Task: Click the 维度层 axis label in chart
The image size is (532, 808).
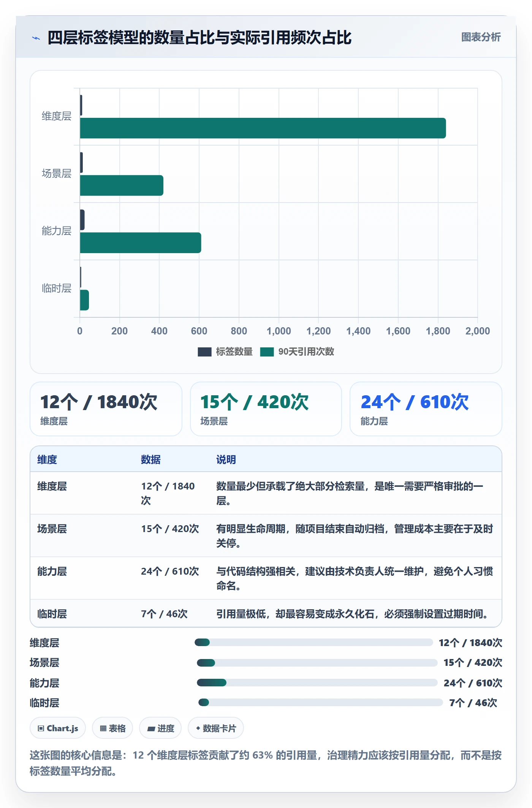Action: (x=57, y=116)
